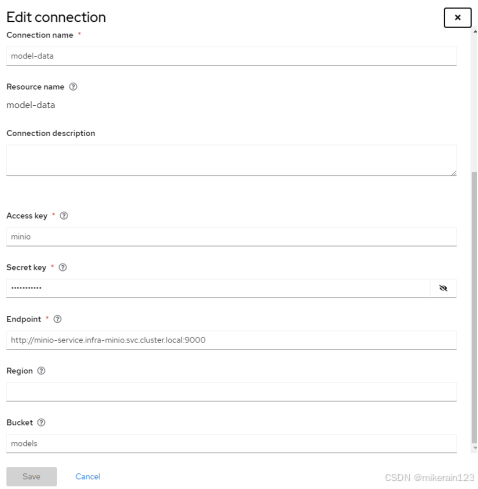Toggle secret key visibility eye icon
This screenshot has width=478, height=489.
(x=443, y=288)
